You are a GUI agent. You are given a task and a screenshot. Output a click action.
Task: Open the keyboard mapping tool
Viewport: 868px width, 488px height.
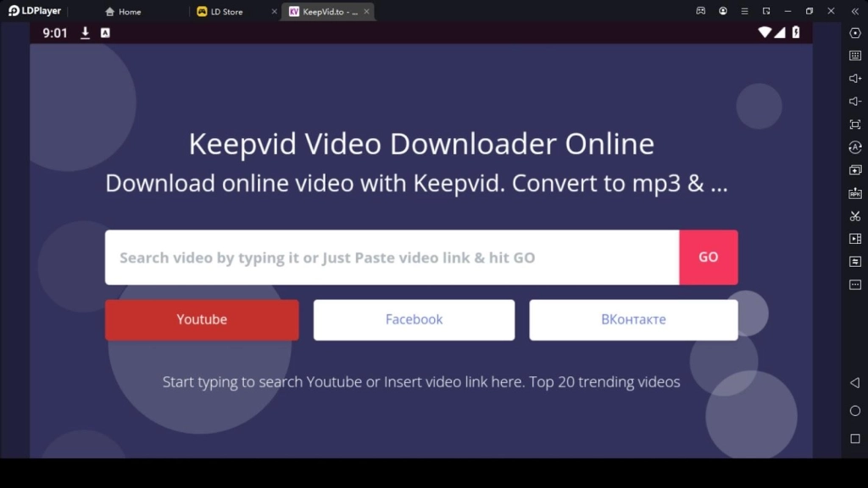855,56
